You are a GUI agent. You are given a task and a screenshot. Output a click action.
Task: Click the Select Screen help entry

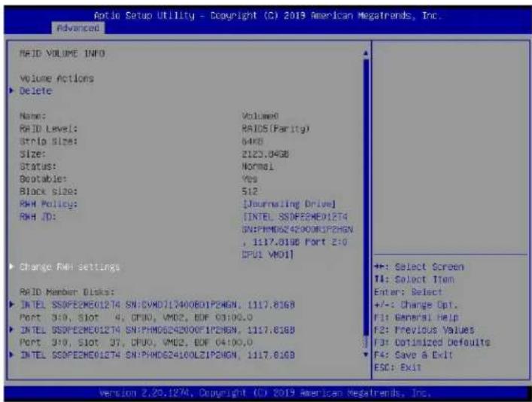coord(418,266)
